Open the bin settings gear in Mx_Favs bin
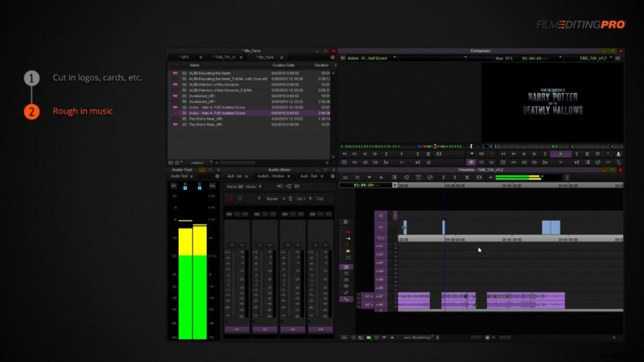644x362 pixels. (332, 57)
